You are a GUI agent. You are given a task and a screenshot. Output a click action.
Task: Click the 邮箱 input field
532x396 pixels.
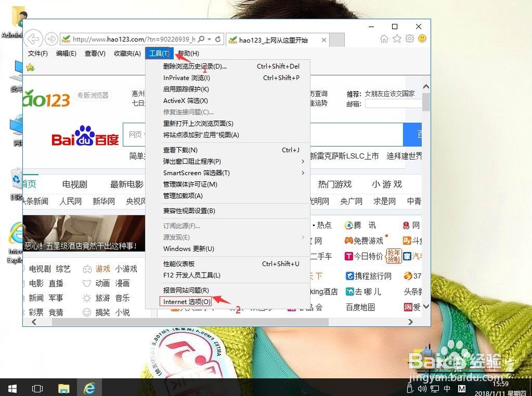tap(393, 104)
